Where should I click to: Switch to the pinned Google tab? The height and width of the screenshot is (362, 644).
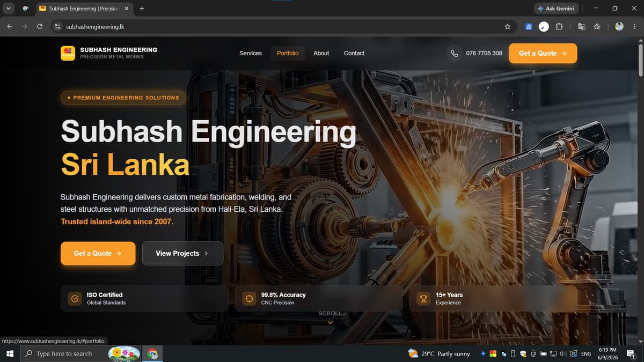(26, 9)
